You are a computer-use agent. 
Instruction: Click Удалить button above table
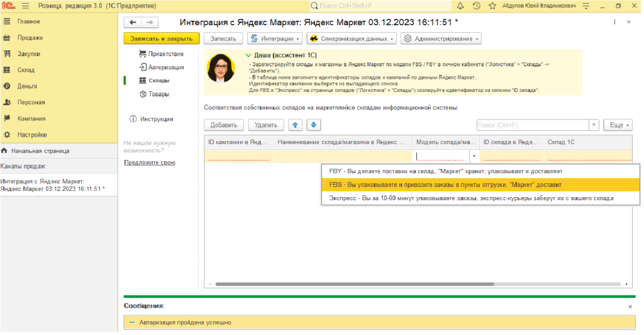tap(266, 125)
